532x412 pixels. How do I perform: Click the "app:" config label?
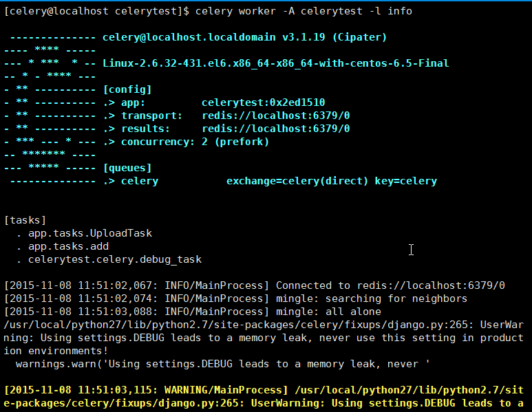click(134, 102)
